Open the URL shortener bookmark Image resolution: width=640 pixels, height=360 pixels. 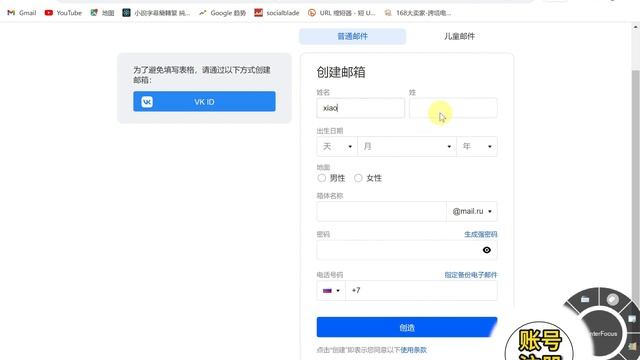342,13
